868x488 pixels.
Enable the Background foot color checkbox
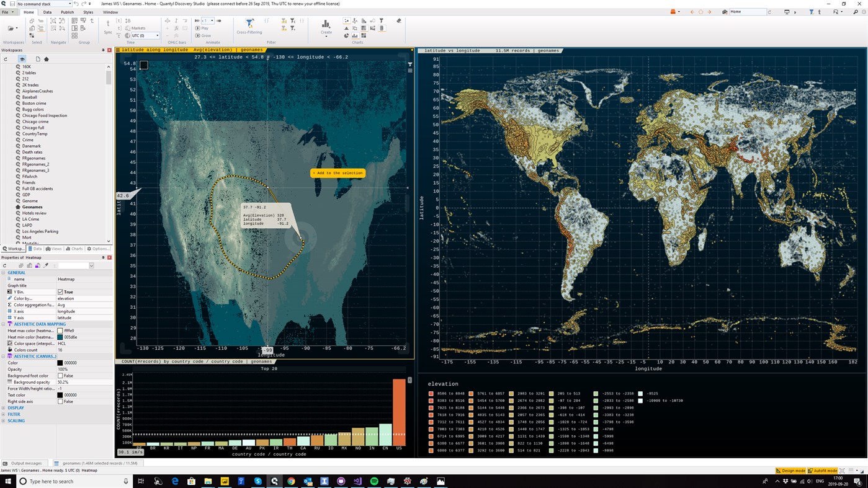[60, 376]
